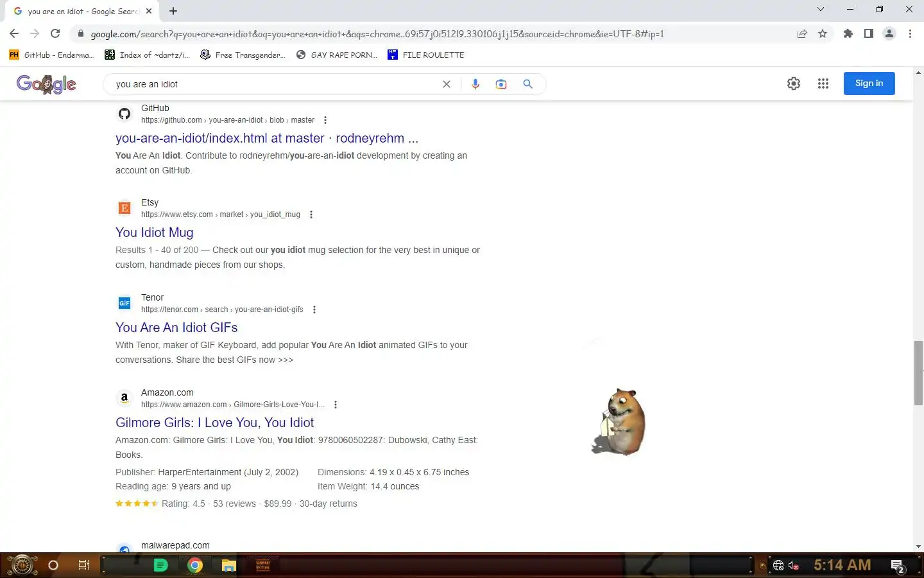
Task: Click the scrollbar down arrow
Action: 918,547
